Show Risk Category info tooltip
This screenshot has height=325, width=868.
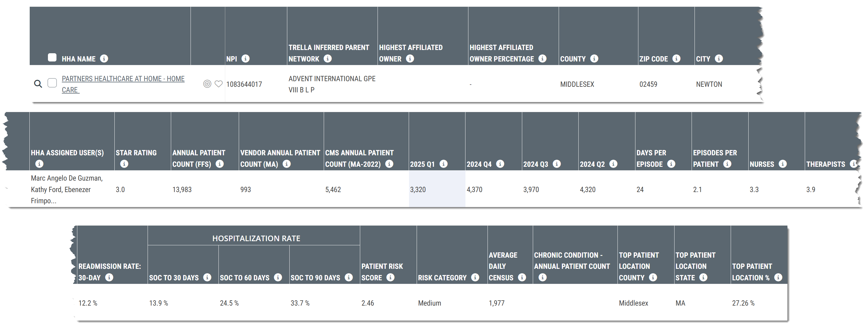[x=475, y=277]
